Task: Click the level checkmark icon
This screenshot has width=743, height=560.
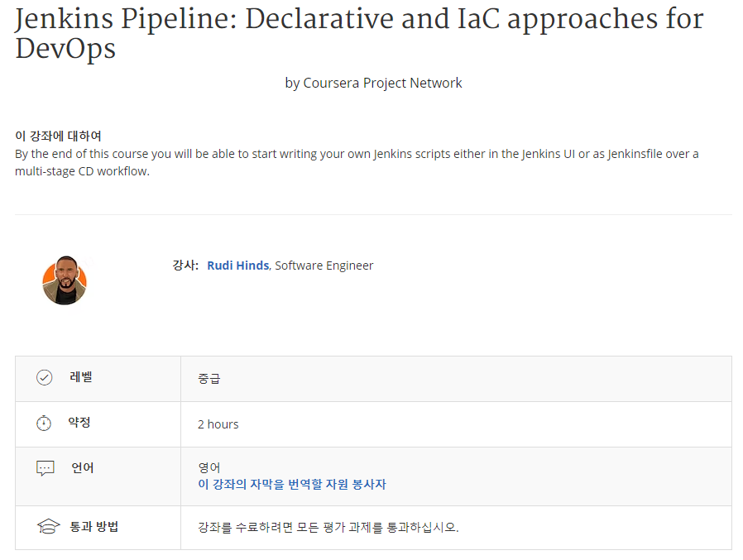Action: click(x=45, y=377)
